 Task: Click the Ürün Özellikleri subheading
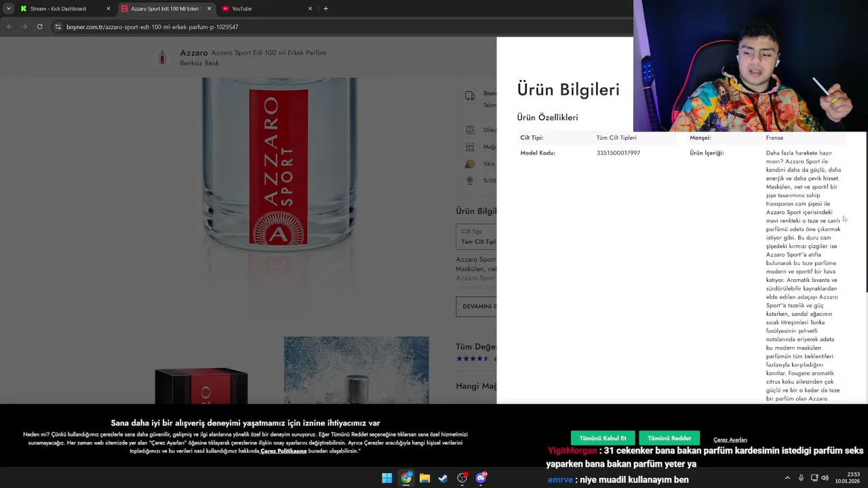click(x=547, y=117)
